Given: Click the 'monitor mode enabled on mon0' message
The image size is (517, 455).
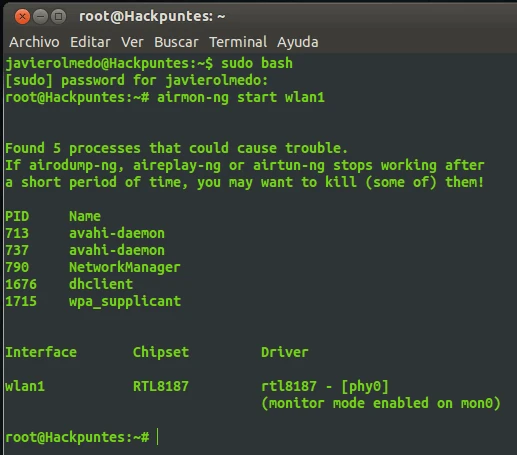Looking at the screenshot, I should [381, 403].
